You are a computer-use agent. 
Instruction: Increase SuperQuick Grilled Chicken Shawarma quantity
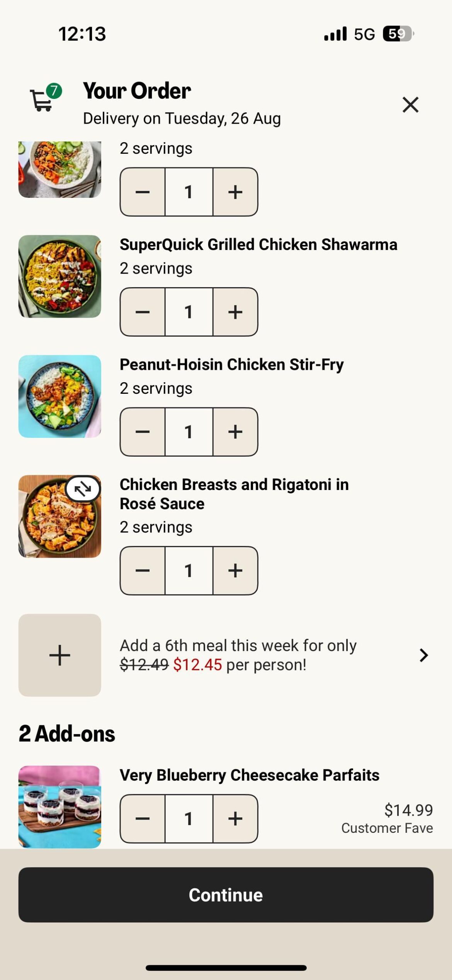pyautogui.click(x=235, y=312)
